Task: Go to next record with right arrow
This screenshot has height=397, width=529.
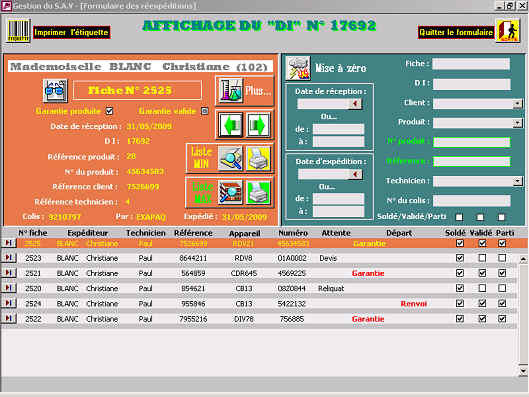Action: tap(258, 125)
